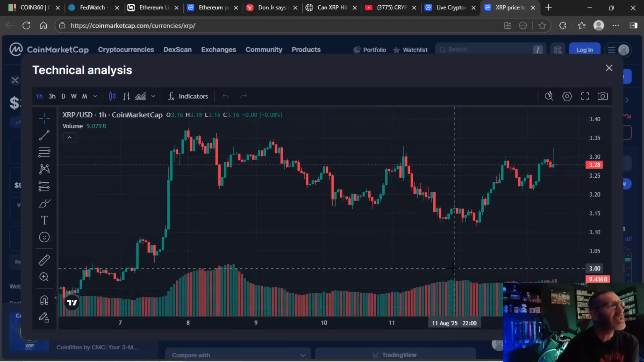Switch to Monthly interval M
The height and width of the screenshot is (362, 644).
(85, 97)
